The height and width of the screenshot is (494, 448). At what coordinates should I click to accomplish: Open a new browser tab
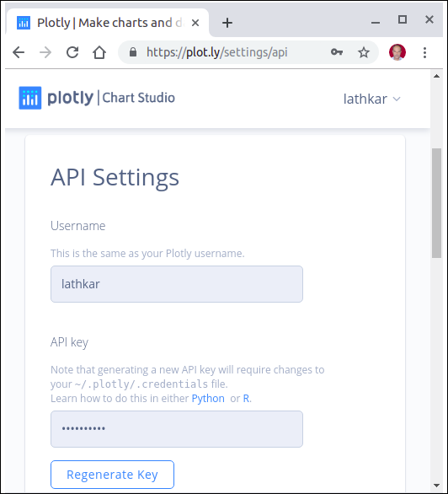tap(227, 23)
